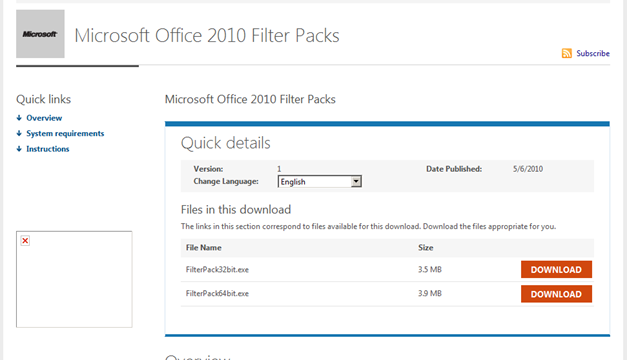The image size is (627, 360).
Task: Click the Version label
Action: (x=208, y=169)
